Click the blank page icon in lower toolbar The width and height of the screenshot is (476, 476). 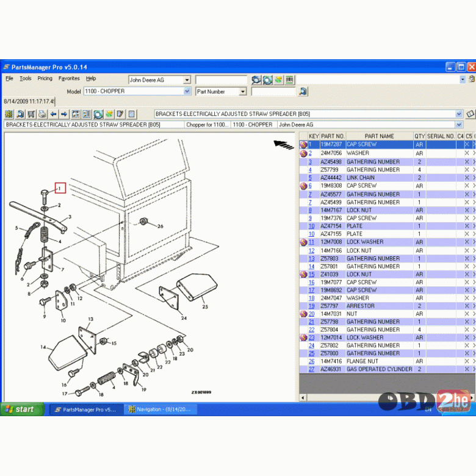pyautogui.click(x=131, y=114)
